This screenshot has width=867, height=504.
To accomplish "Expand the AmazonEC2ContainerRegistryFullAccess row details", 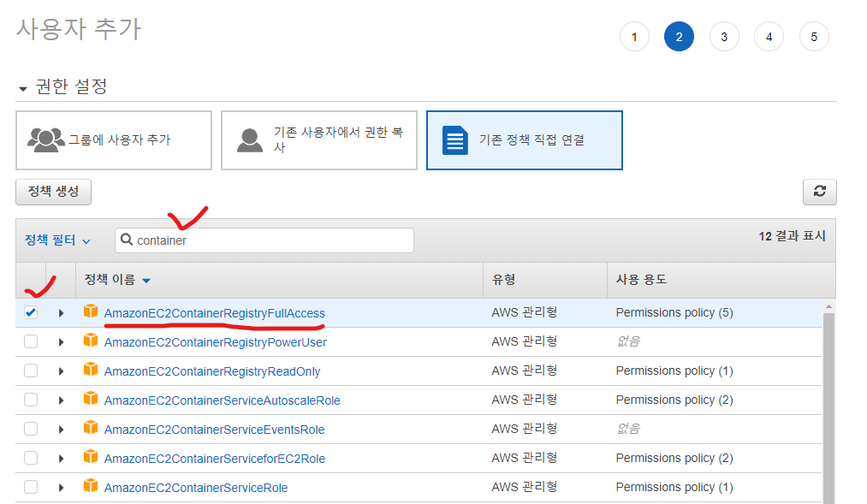I will tap(61, 313).
